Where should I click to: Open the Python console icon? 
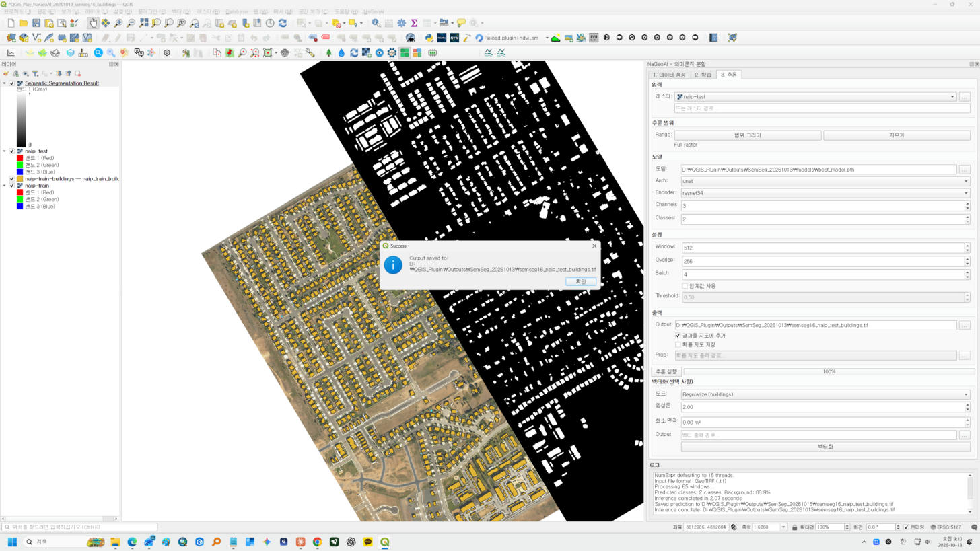(x=429, y=38)
